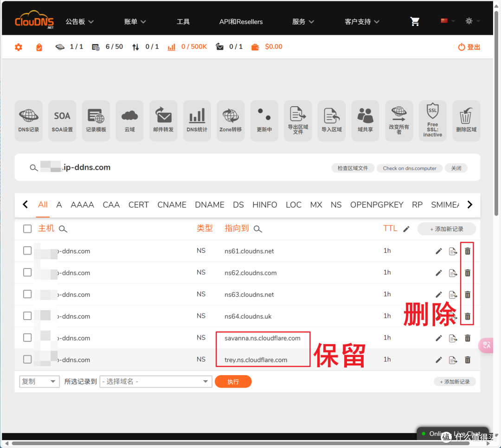Open API和Resellers menu item
This screenshot has width=501, height=448.
(x=241, y=22)
